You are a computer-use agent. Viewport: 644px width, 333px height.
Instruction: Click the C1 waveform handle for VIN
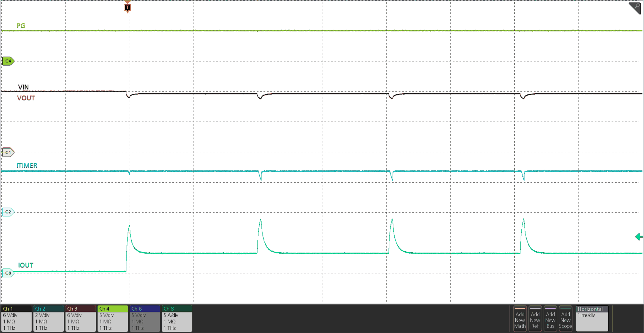(8, 152)
